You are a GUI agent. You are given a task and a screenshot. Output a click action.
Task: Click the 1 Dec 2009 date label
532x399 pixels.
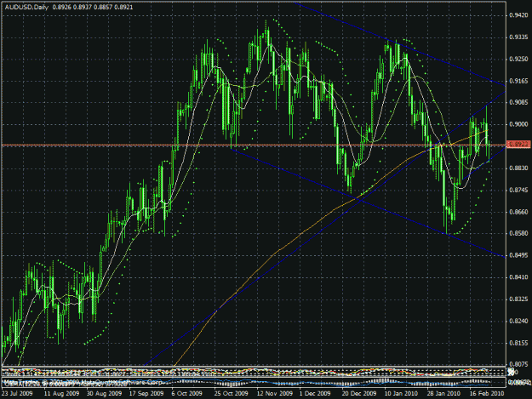point(315,393)
